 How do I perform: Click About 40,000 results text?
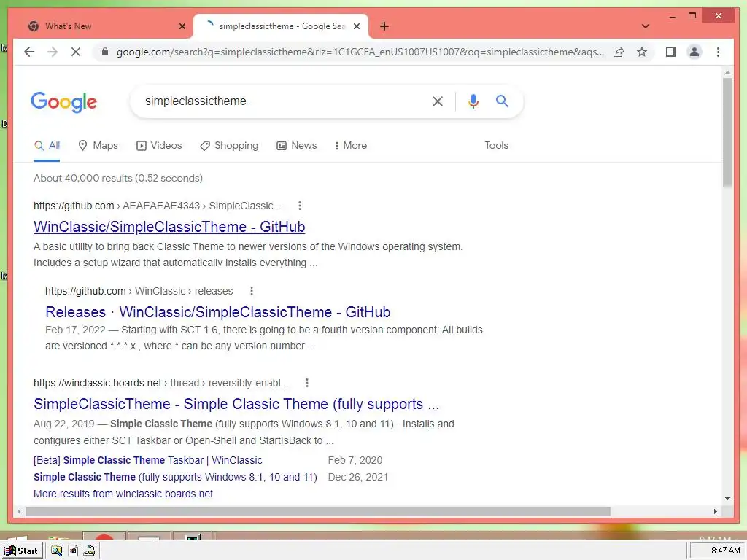pyautogui.click(x=118, y=178)
